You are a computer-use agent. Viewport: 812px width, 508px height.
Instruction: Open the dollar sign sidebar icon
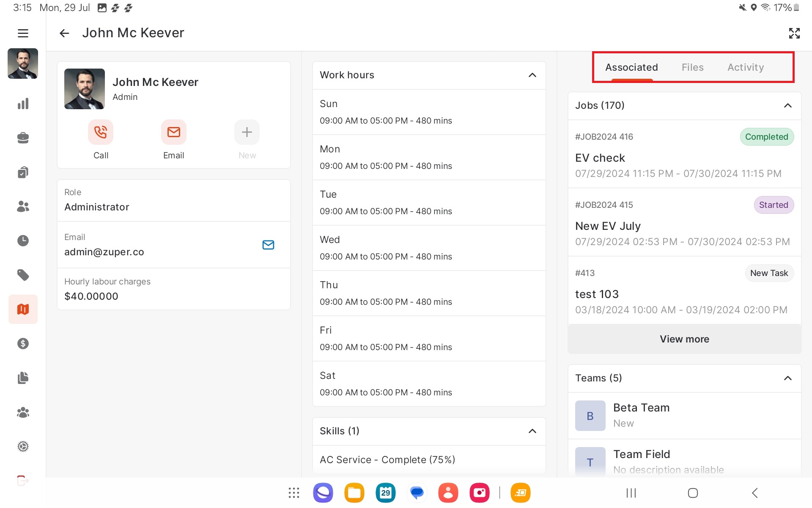pyautogui.click(x=23, y=343)
